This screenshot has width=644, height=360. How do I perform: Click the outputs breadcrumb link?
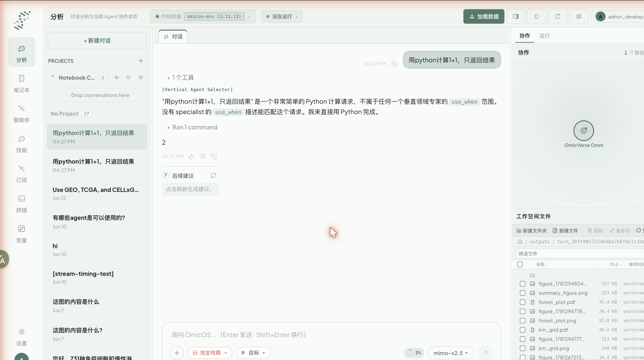coord(539,242)
